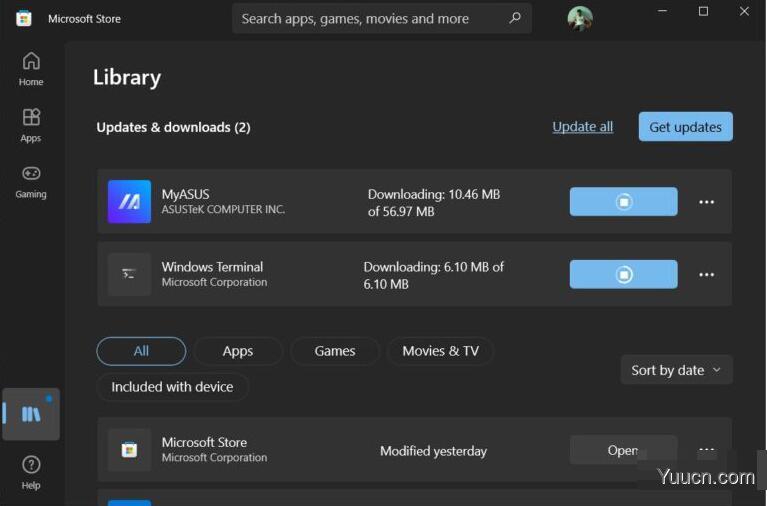Select the Included with device filter
The width and height of the screenshot is (767, 506).
[x=172, y=387]
